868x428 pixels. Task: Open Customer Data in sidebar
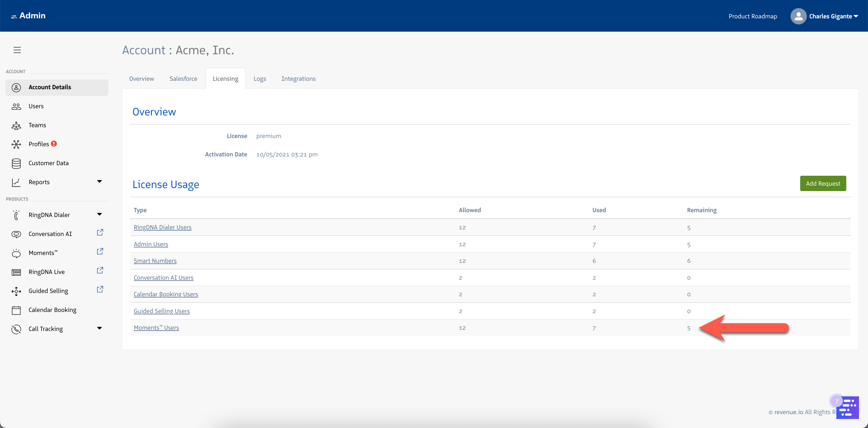click(57, 163)
